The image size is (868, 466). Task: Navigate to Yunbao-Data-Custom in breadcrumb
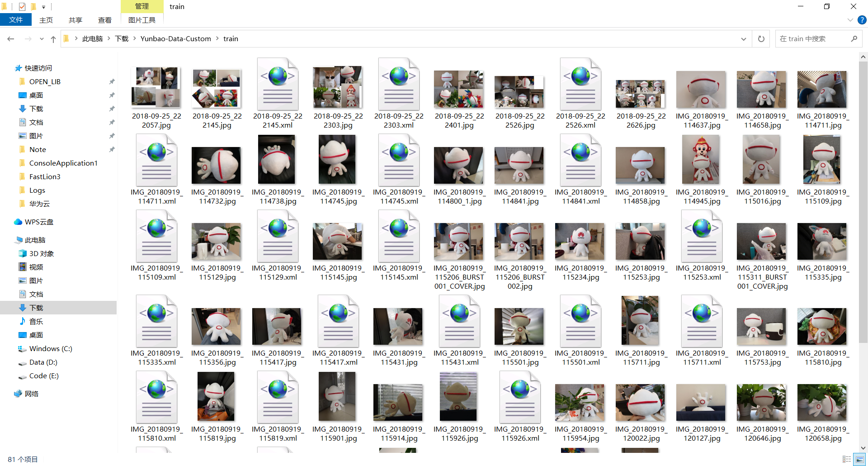pos(176,39)
